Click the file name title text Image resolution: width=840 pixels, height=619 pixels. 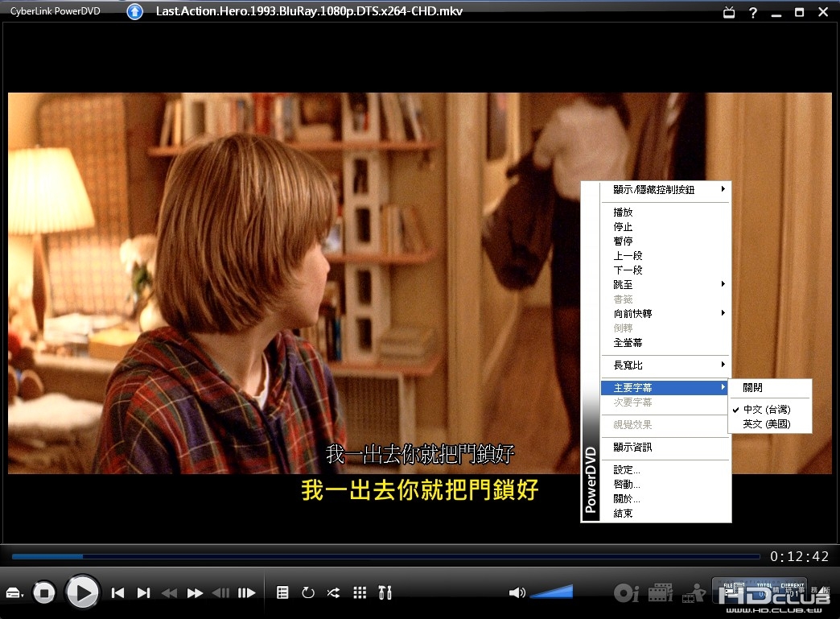click(x=309, y=11)
